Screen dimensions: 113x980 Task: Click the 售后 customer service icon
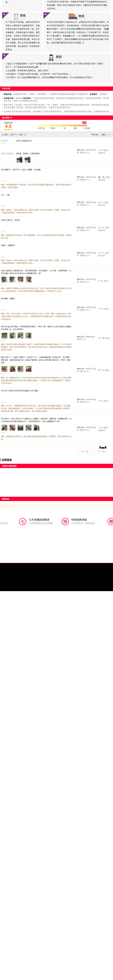click(51, 57)
